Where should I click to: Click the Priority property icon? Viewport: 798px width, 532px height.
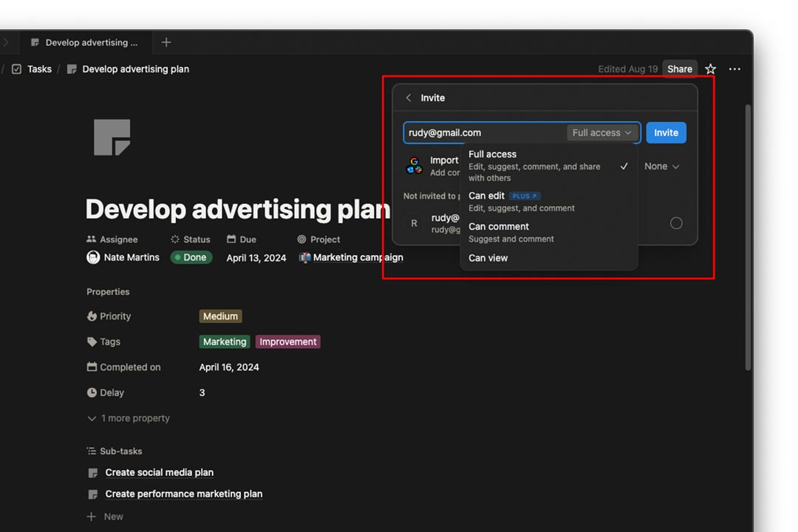pos(92,316)
